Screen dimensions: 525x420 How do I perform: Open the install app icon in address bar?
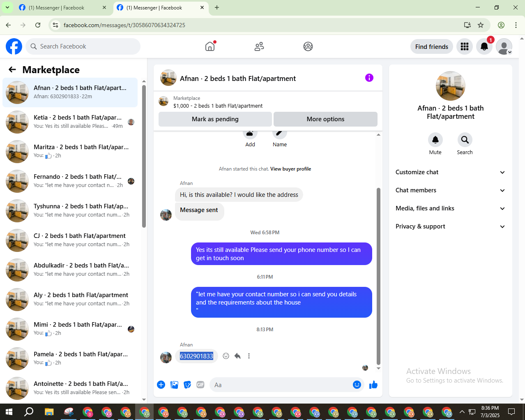point(467,25)
